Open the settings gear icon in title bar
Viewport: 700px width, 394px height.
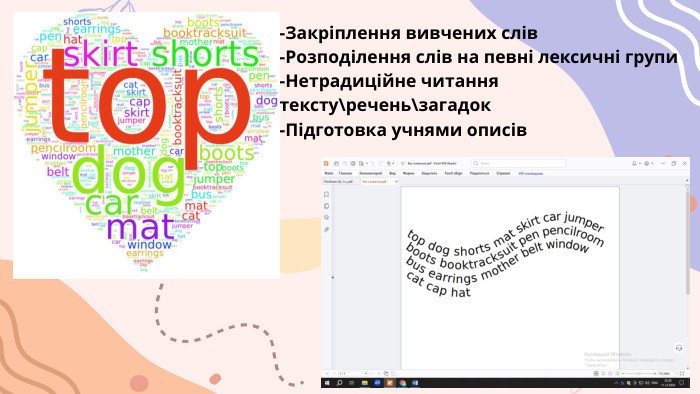(646, 164)
